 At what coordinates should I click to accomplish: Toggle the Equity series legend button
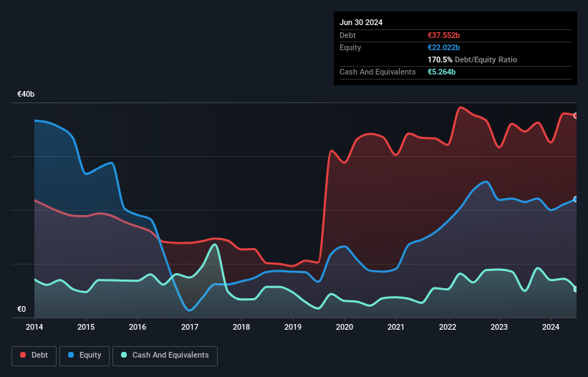85,355
